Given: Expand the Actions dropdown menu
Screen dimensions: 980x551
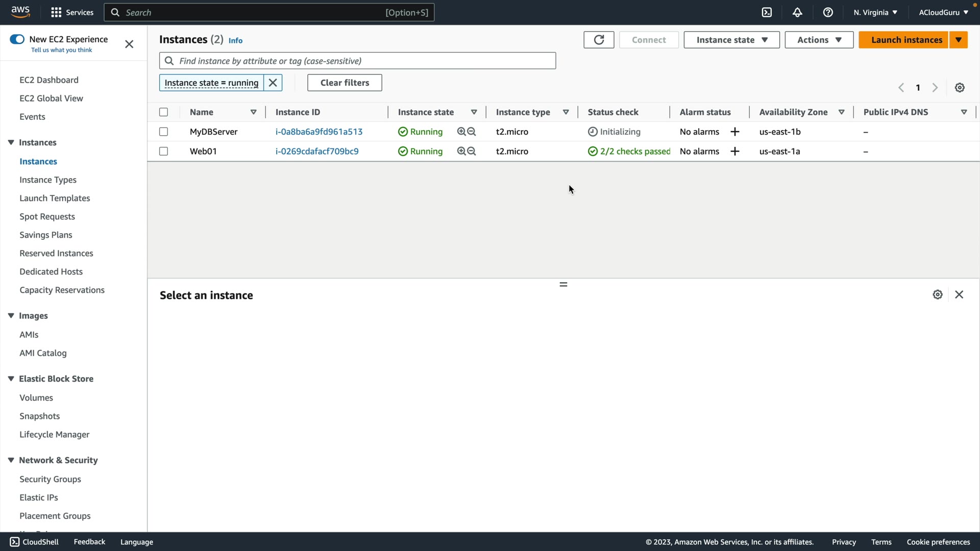Looking at the screenshot, I should [x=819, y=40].
